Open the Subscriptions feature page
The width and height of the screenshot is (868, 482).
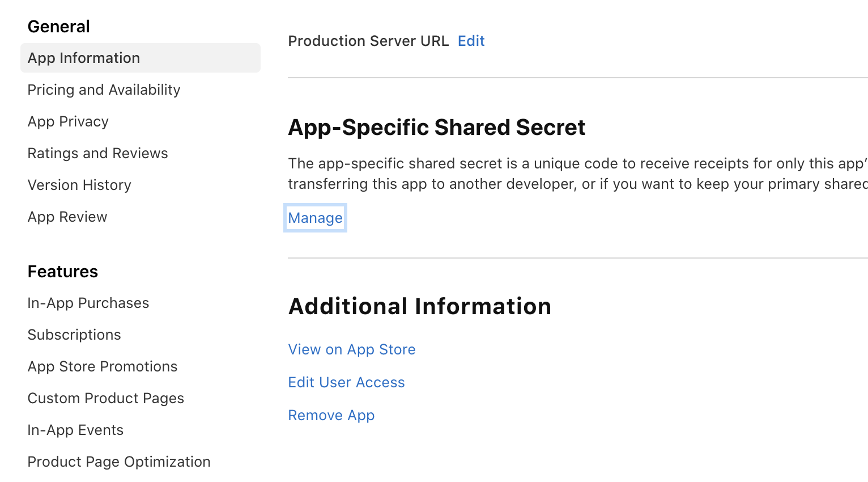74,335
